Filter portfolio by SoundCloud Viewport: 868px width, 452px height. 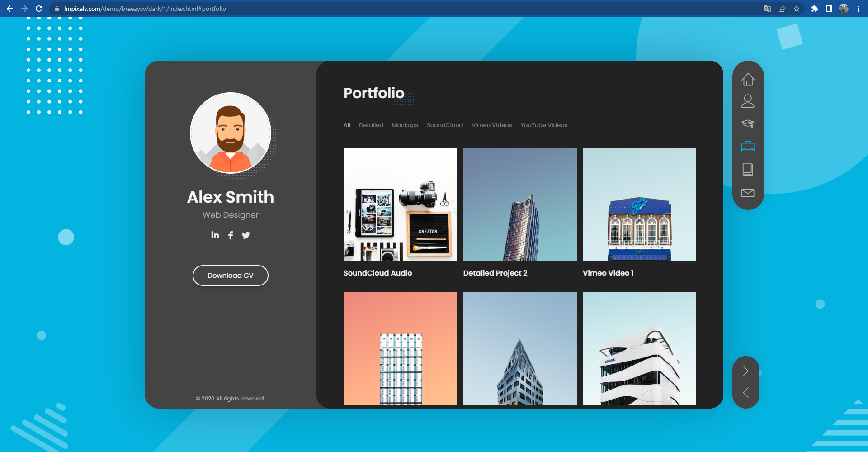pyautogui.click(x=445, y=125)
